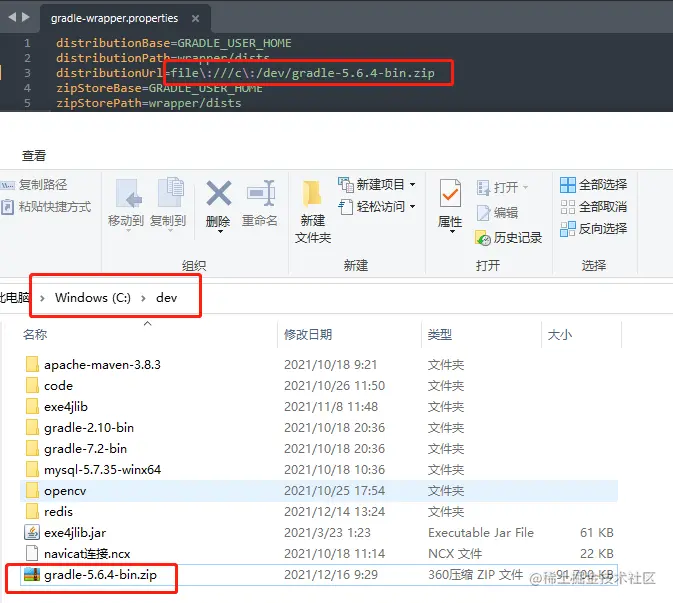Select the gradle-2.10-bin folder icon
The height and width of the screenshot is (603, 673).
[x=32, y=427]
